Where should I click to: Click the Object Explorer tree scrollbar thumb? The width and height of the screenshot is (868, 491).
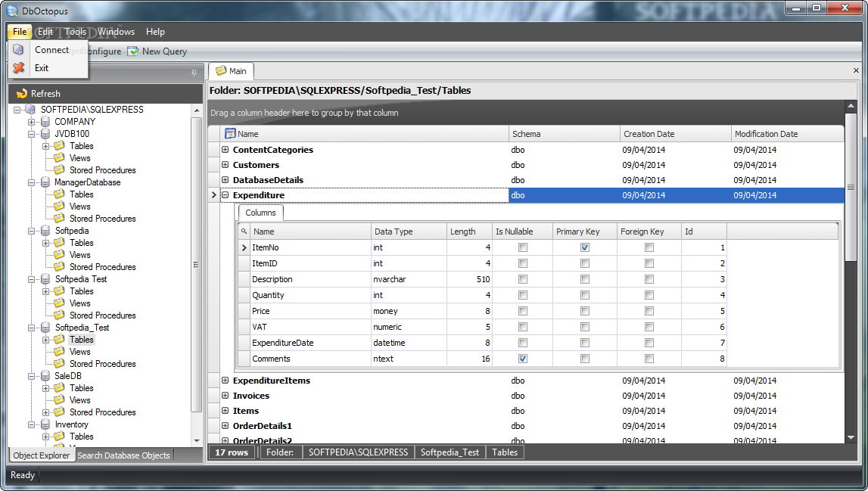(x=197, y=265)
